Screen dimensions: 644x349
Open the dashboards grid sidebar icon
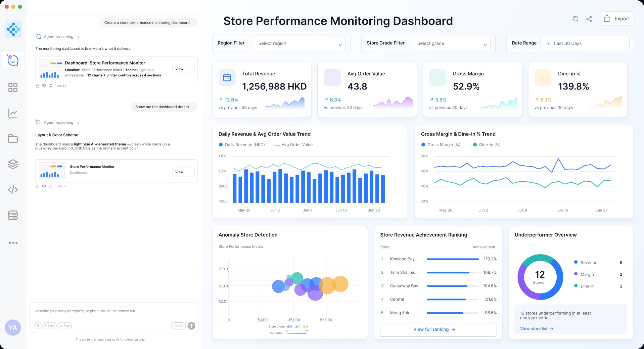pos(13,87)
